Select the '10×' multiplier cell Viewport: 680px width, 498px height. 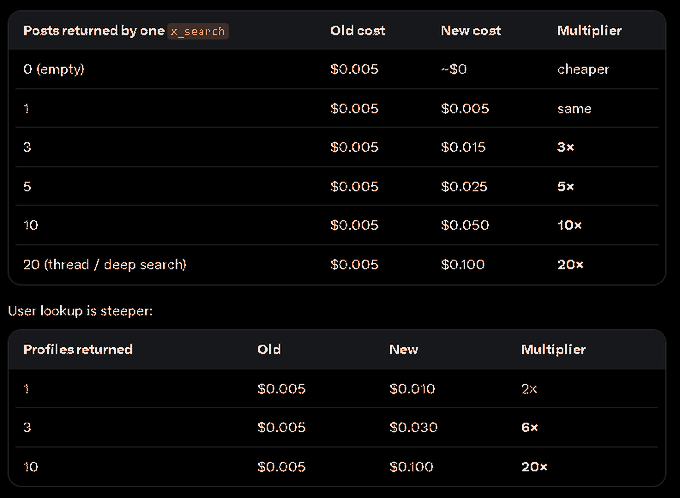pos(569,225)
